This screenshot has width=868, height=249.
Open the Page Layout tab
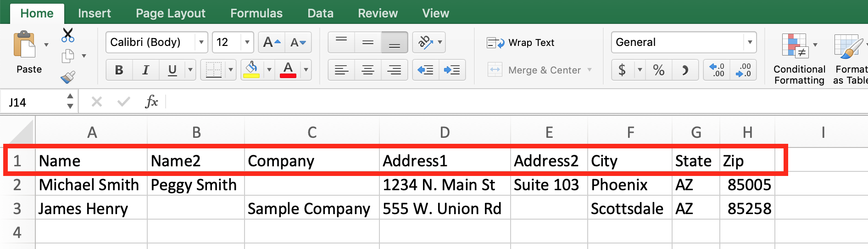point(171,13)
